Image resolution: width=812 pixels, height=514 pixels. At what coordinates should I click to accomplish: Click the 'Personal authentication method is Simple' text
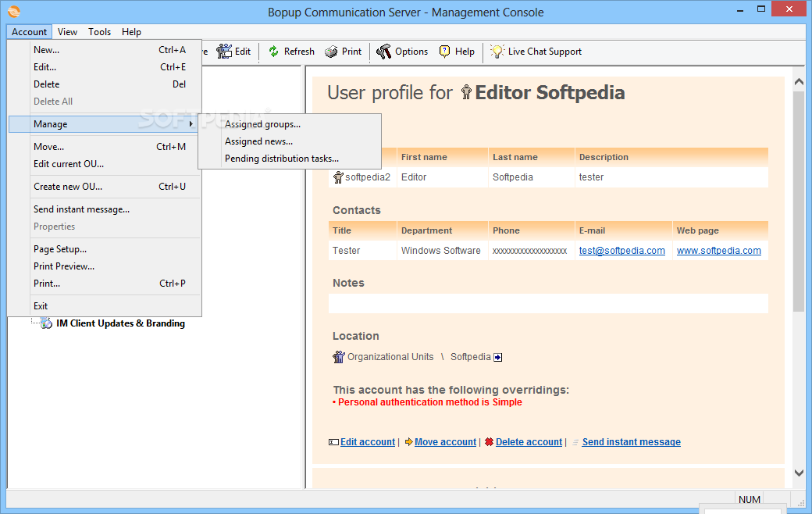(x=430, y=402)
